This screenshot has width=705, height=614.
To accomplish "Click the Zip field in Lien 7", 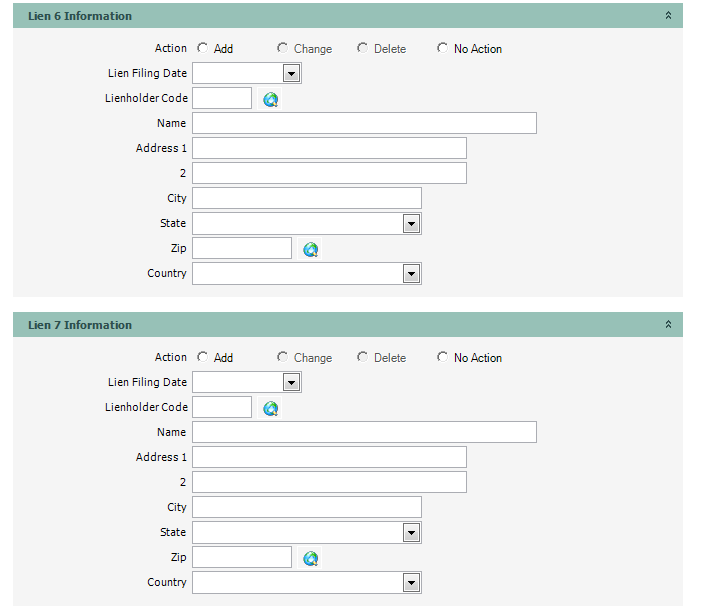I will tap(242, 557).
